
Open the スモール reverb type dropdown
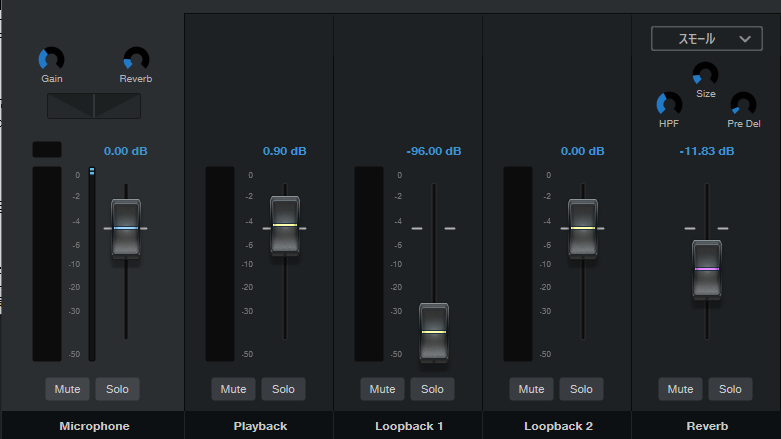tap(706, 38)
